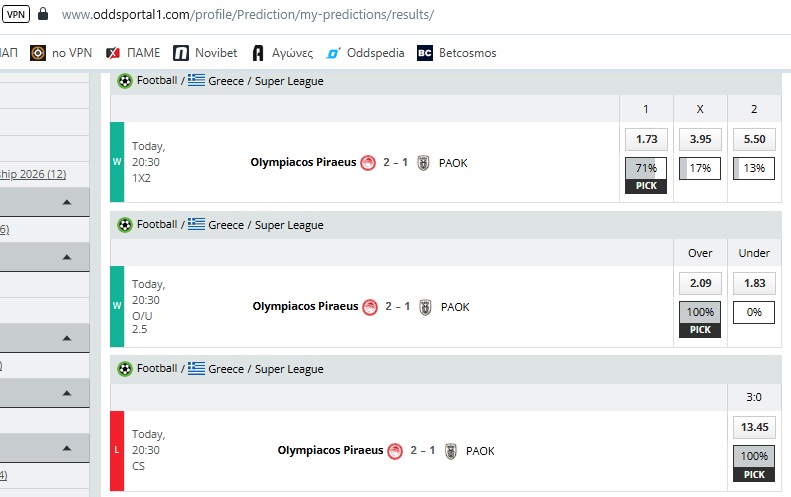Open the Αγώνες bookmark
The width and height of the screenshot is (791, 497).
(x=282, y=53)
